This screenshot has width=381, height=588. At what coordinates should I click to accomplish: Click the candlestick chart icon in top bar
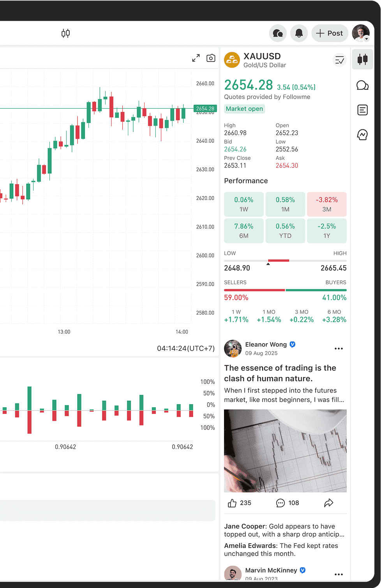tap(65, 33)
